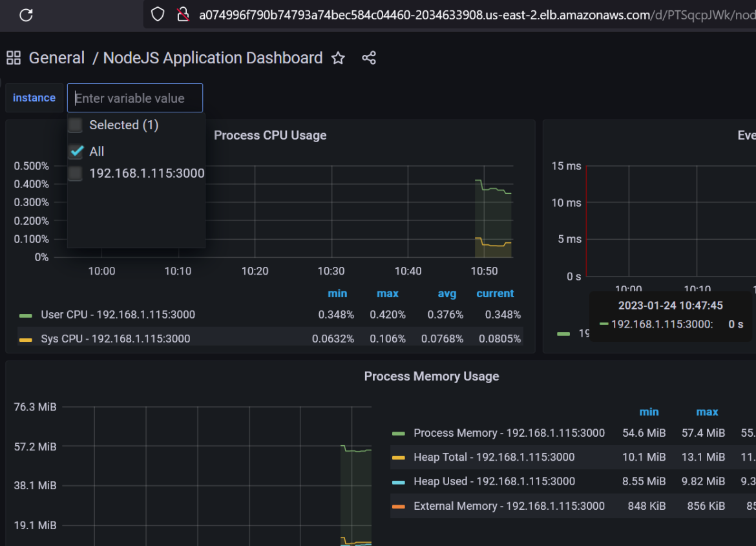The width and height of the screenshot is (756, 546).
Task: Click the instance variable label
Action: coord(34,98)
